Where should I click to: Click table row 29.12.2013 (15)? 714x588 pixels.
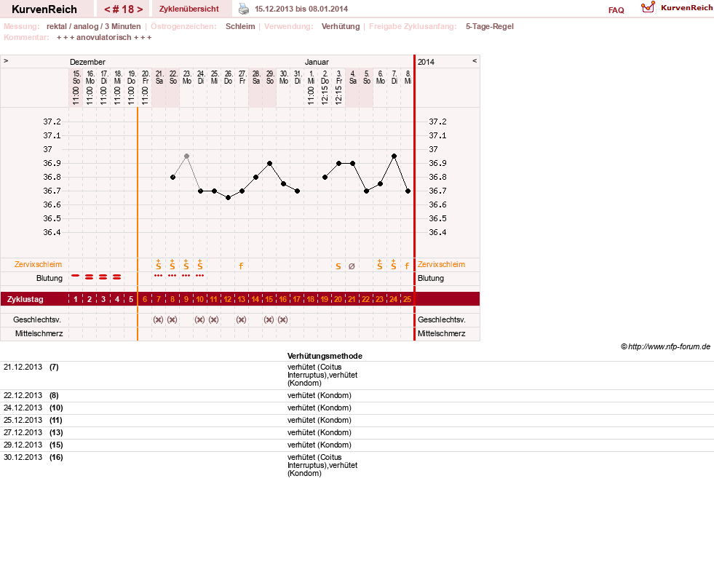pyautogui.click(x=357, y=445)
